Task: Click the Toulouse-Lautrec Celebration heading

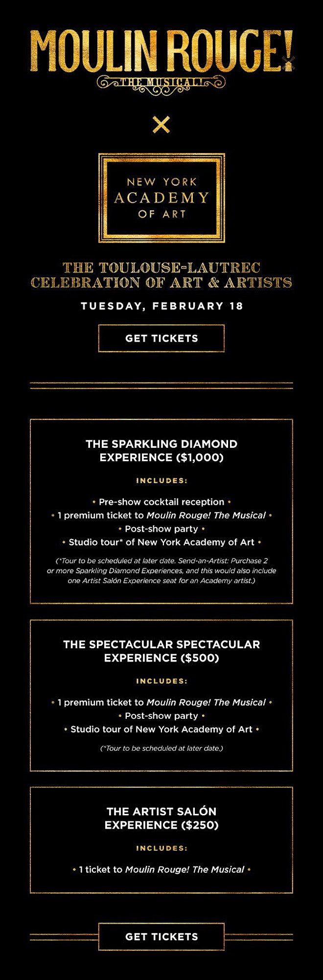Action: point(161,275)
